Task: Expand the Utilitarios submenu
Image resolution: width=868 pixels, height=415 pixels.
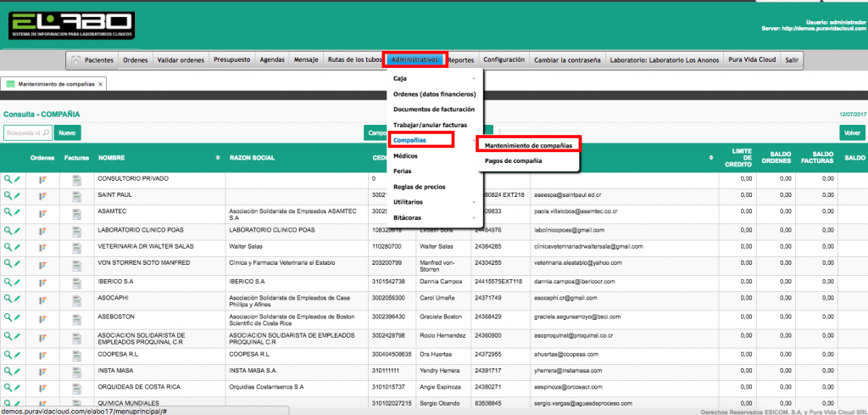Action: 473,202
